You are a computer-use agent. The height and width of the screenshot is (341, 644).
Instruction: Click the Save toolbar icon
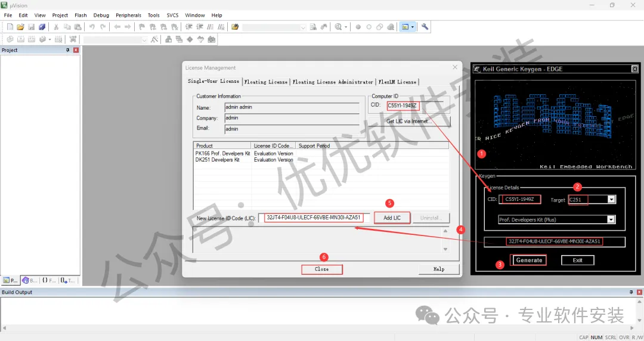point(31,27)
